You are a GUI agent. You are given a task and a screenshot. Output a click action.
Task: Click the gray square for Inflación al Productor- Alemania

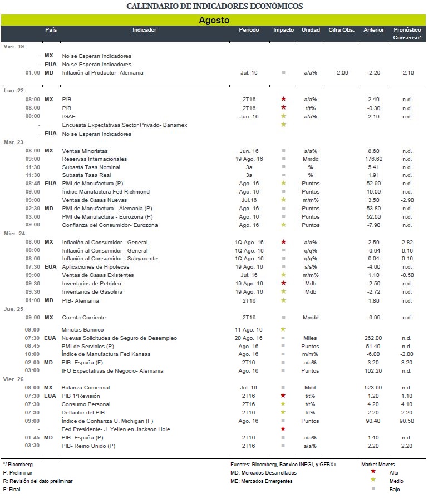pyautogui.click(x=283, y=73)
